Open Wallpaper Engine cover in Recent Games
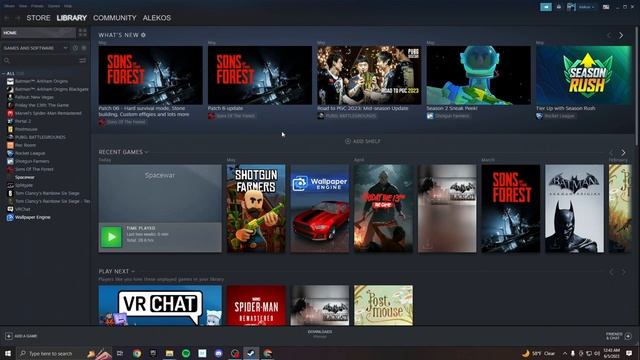This screenshot has width=640, height=360. pyautogui.click(x=320, y=209)
